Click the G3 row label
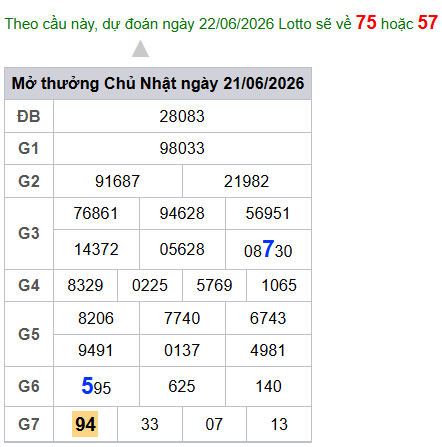This screenshot has height=447, width=442. point(29,233)
